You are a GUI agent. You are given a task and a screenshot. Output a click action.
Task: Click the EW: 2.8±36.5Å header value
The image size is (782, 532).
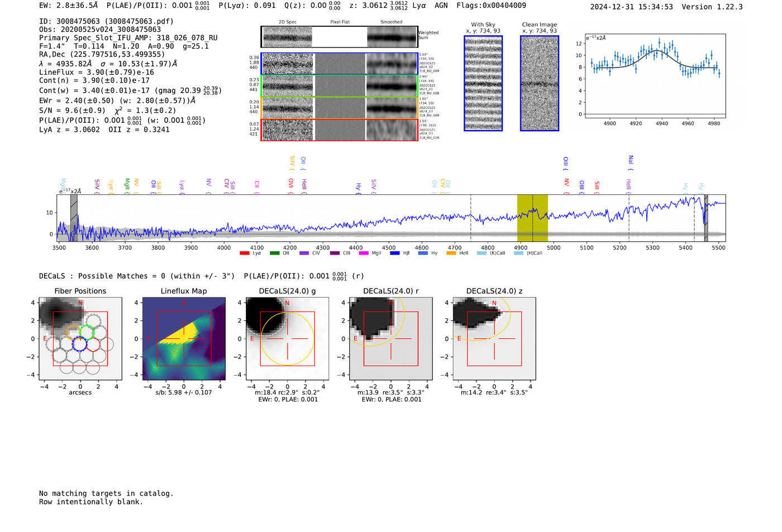[x=68, y=6]
